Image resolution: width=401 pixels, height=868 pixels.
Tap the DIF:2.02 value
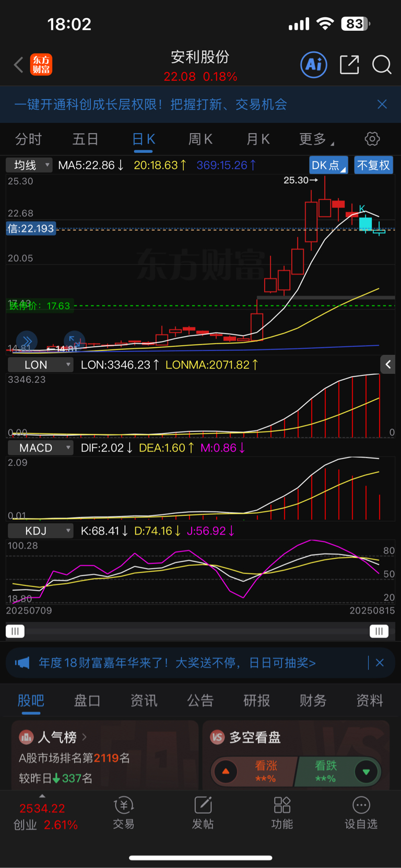pyautogui.click(x=107, y=448)
